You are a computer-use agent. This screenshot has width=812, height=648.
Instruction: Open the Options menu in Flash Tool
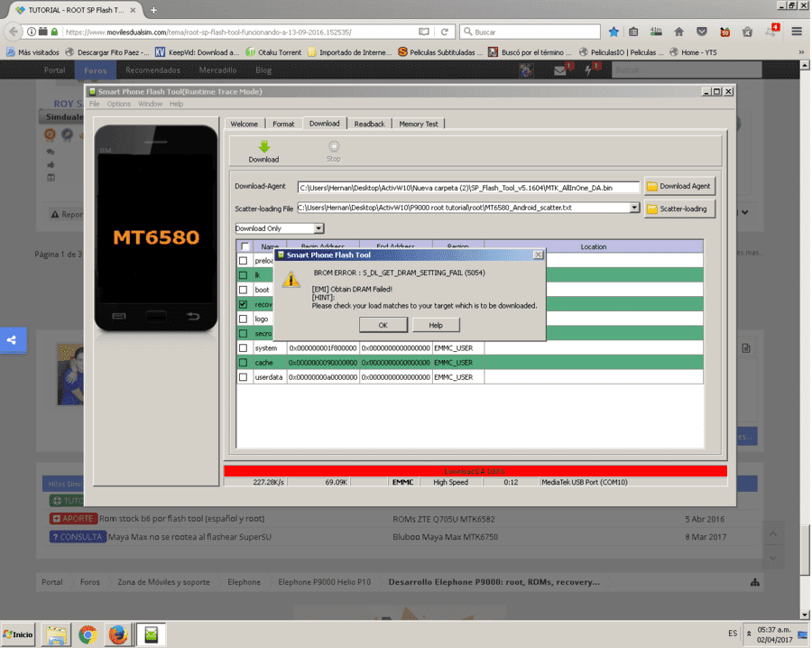click(118, 104)
